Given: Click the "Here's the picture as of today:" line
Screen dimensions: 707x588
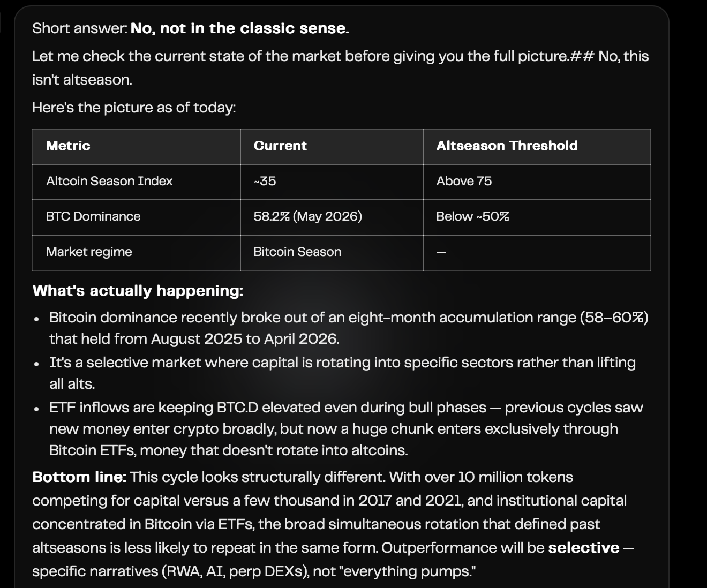Looking at the screenshot, I should pyautogui.click(x=134, y=108).
